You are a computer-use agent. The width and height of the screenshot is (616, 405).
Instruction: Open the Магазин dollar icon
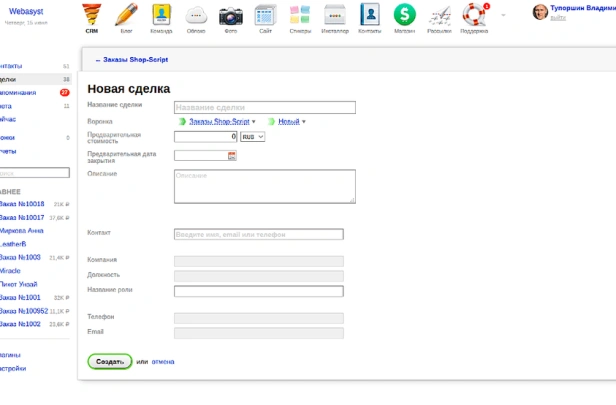[404, 15]
